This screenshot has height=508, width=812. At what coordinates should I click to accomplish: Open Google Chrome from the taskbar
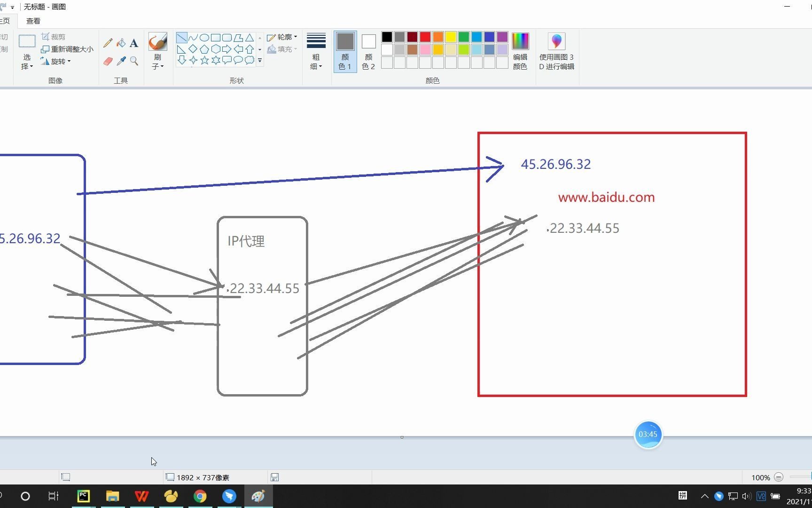pos(200,496)
